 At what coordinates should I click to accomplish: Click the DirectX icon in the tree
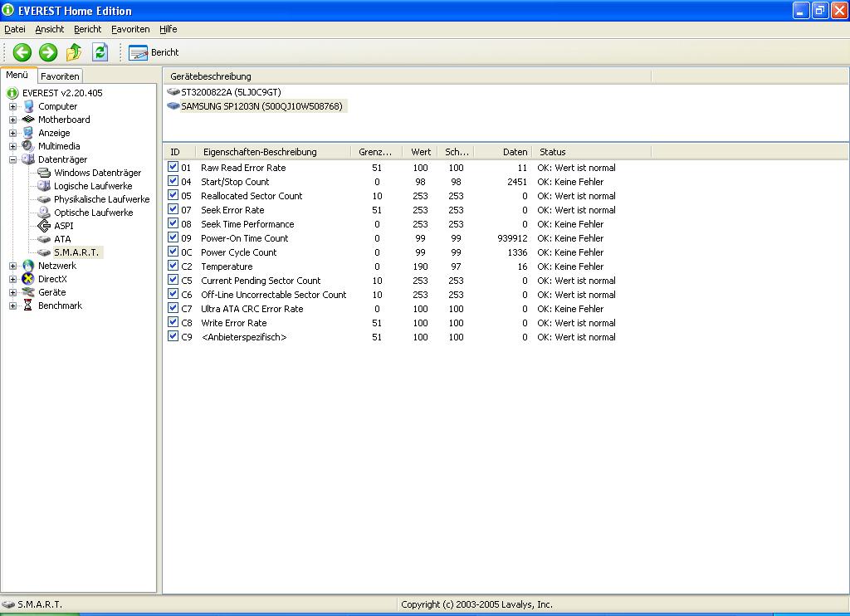pyautogui.click(x=28, y=279)
